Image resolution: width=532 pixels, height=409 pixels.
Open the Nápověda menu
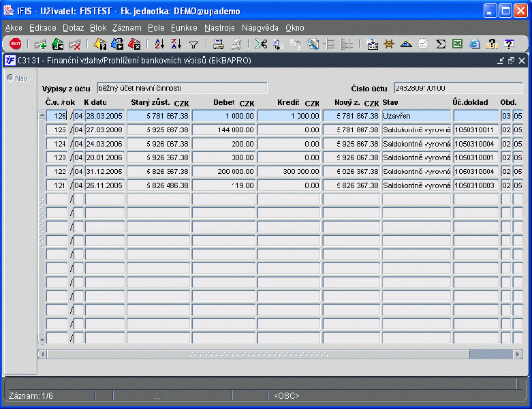click(260, 28)
